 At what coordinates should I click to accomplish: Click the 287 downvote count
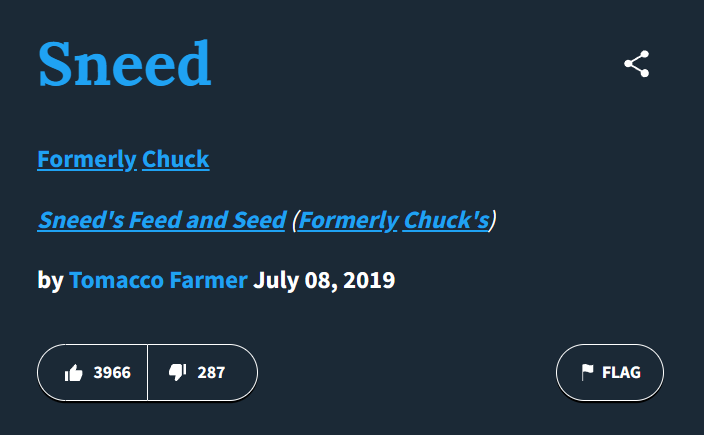click(x=211, y=373)
